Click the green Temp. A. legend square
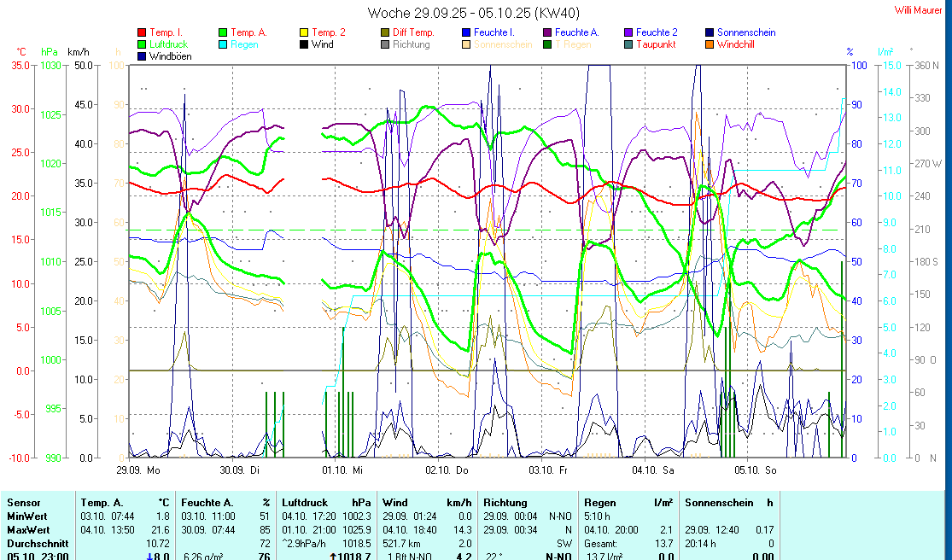This screenshot has width=952, height=560. [223, 32]
